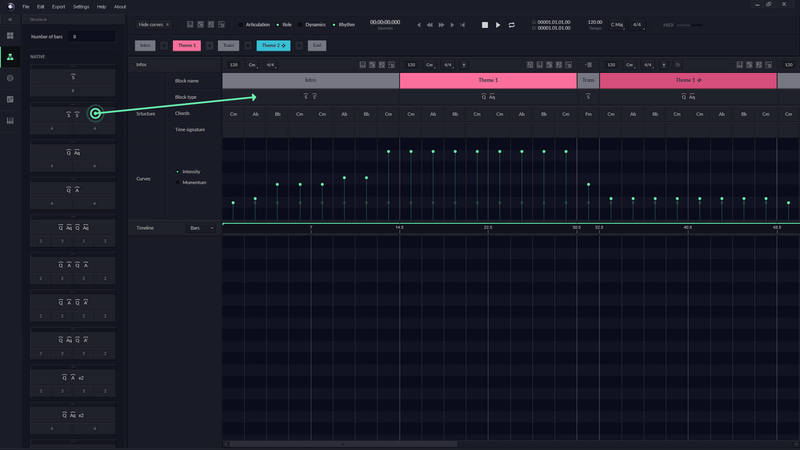The image size is (800, 450).
Task: Click the Stop playback button
Action: pos(485,25)
